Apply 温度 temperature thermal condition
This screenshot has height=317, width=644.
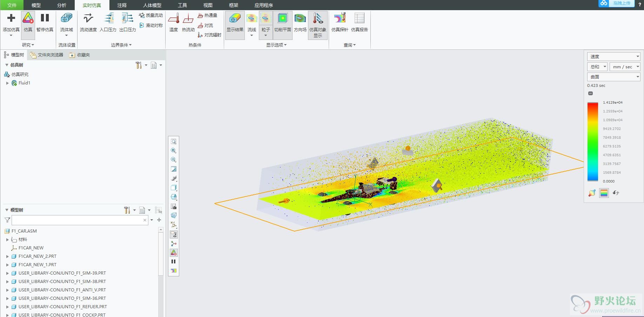(174, 22)
